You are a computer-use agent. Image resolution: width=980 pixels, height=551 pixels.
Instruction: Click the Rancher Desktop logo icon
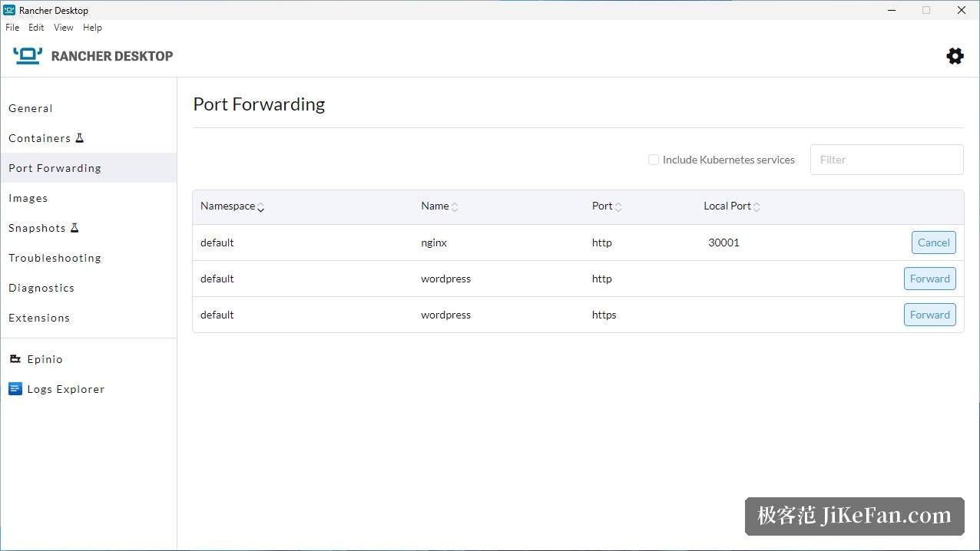[x=28, y=55]
